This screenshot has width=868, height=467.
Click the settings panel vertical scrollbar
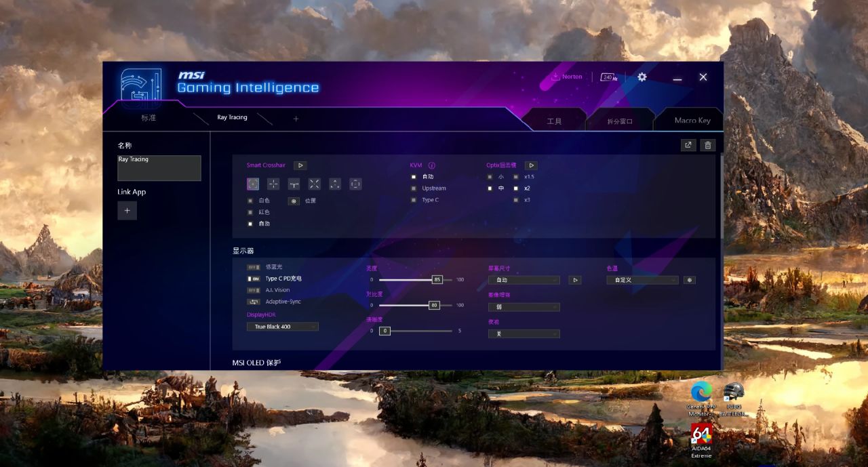point(722,197)
